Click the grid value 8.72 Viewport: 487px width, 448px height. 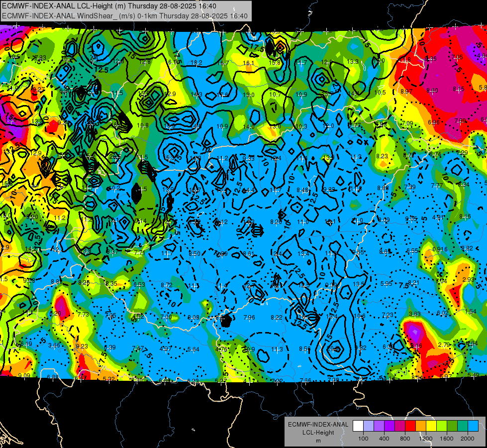tap(167, 285)
